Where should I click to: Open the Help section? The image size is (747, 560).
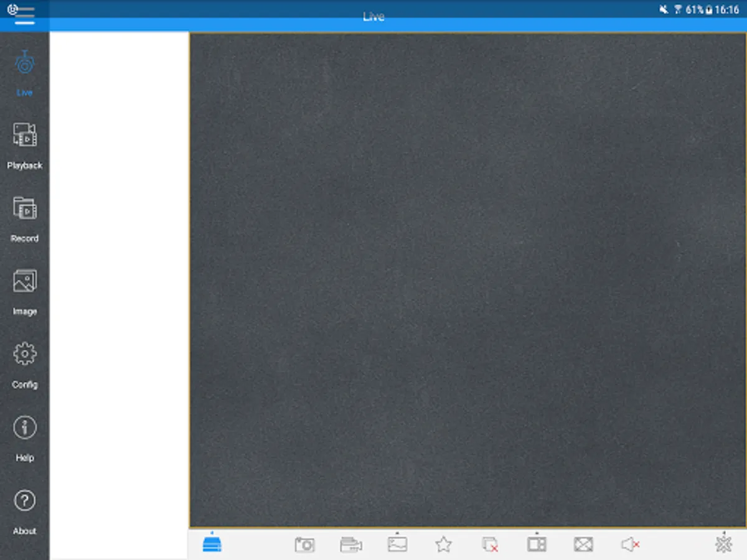point(25,439)
